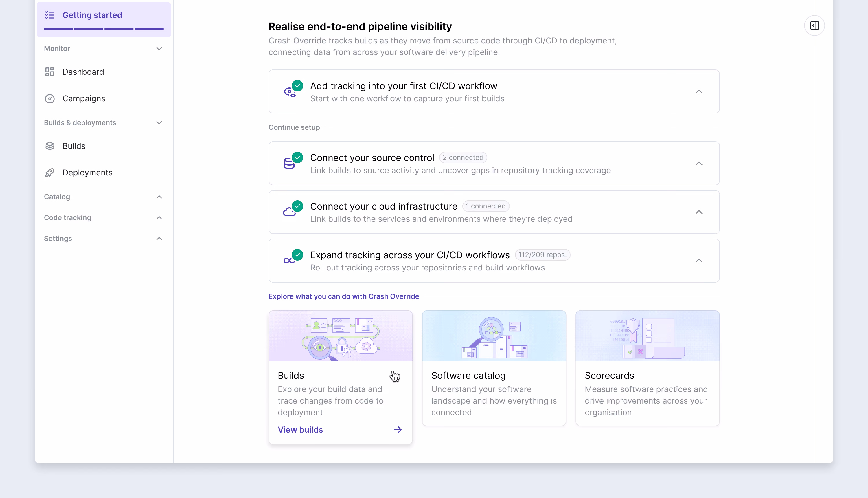Image resolution: width=868 pixels, height=498 pixels.
Task: Collapse the Monitor sidebar section
Action: click(159, 49)
